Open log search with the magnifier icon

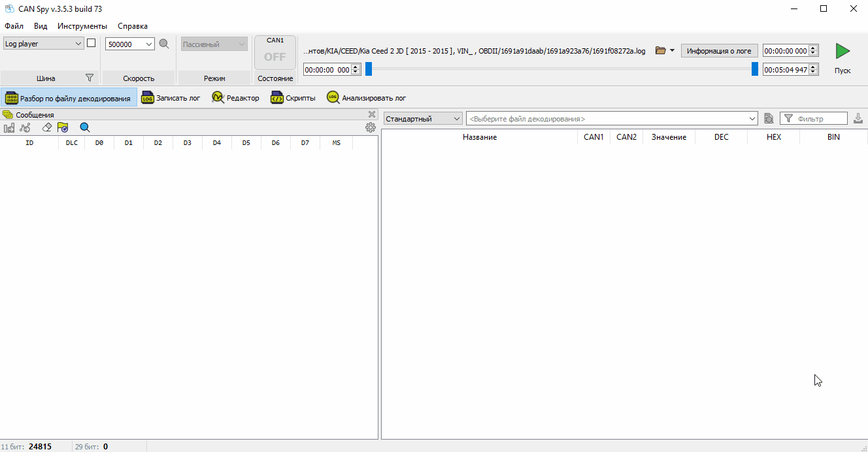pos(84,127)
